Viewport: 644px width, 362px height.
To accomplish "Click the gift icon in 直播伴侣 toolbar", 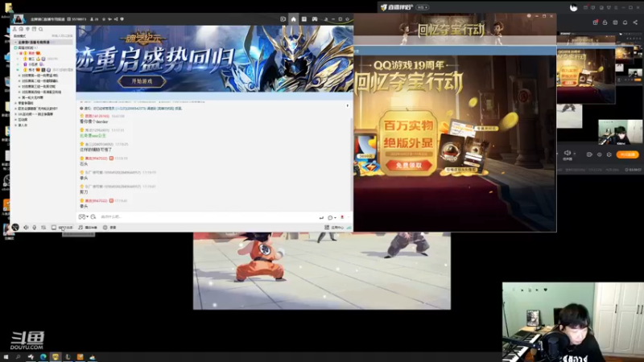I will click(595, 23).
